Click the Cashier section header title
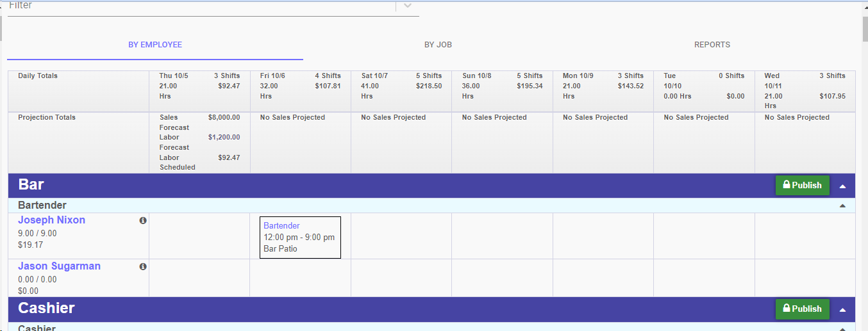868x331 pixels. click(x=46, y=308)
